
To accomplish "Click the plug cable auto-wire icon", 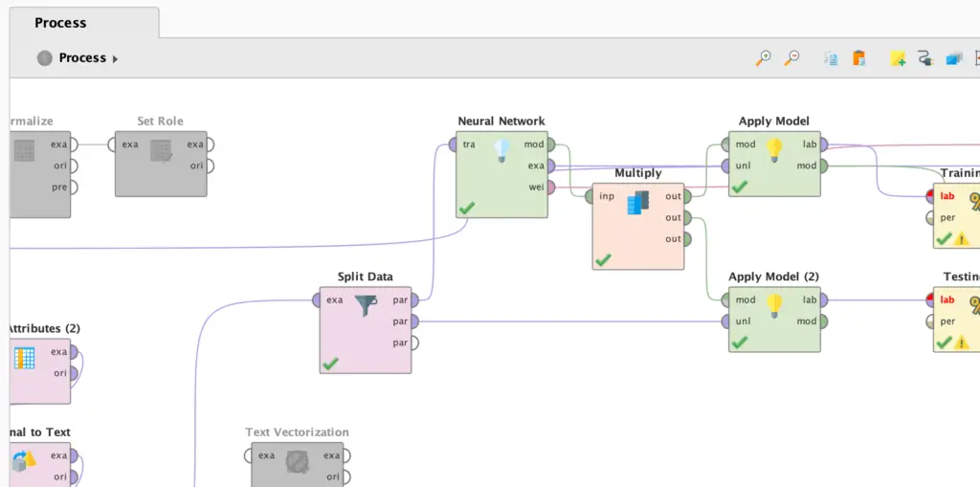I will [x=925, y=58].
